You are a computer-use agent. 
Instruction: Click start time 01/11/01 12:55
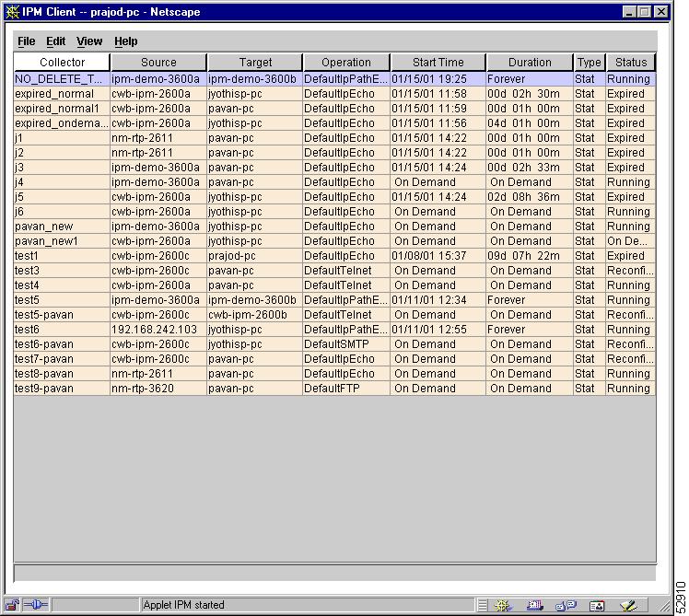[438, 330]
